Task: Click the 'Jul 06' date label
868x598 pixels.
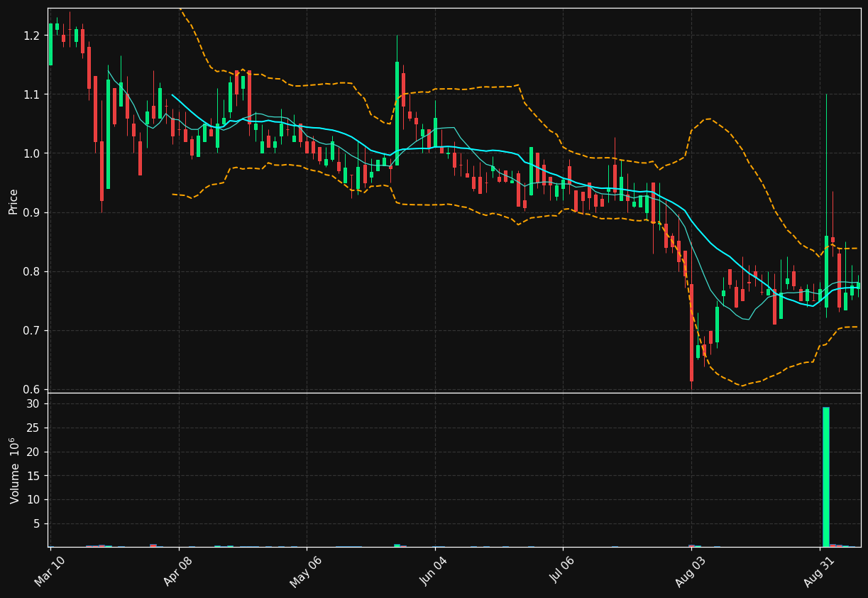Action: [563, 571]
